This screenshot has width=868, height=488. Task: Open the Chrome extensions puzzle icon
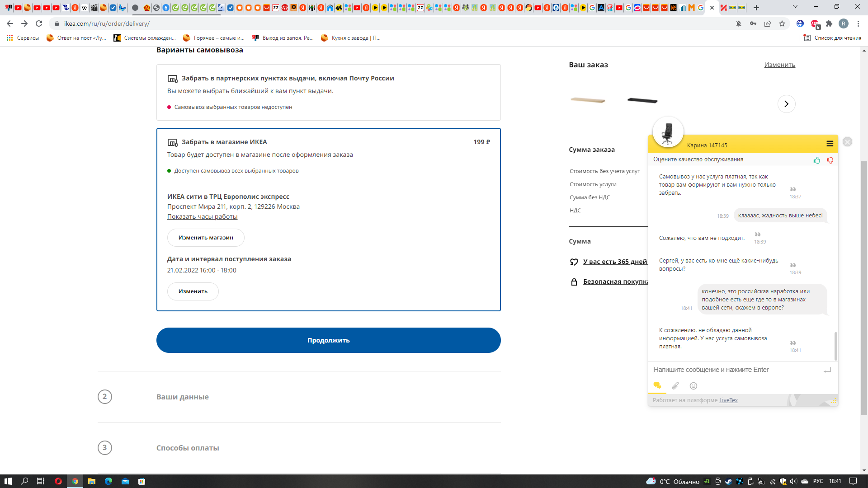[x=829, y=24]
